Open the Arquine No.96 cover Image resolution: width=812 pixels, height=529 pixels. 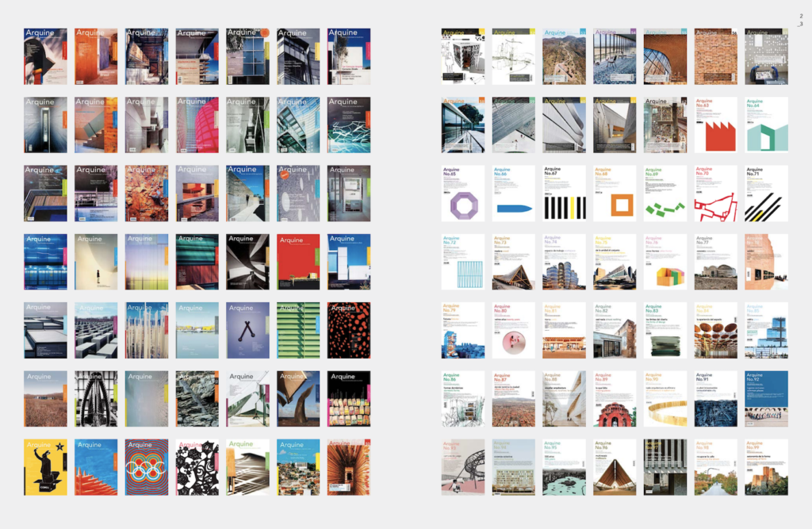[615, 467]
